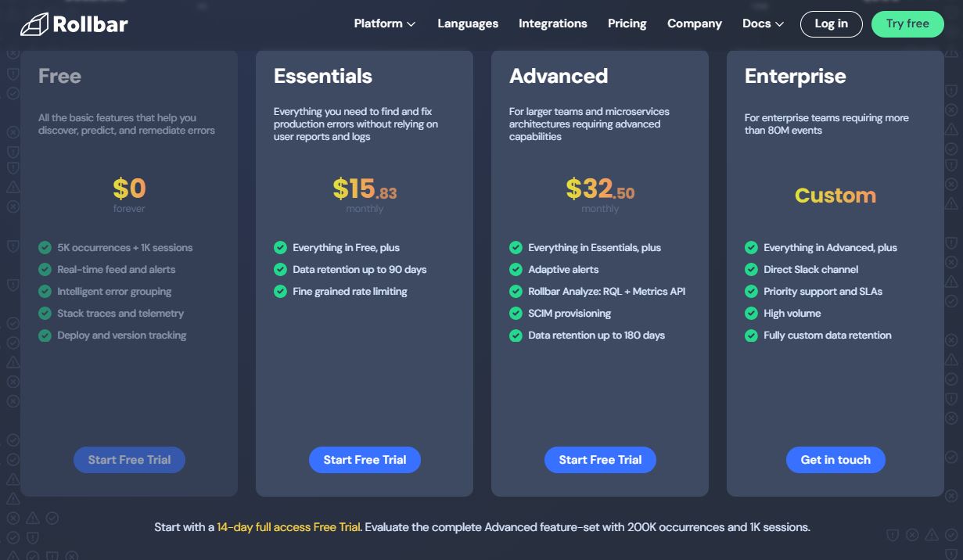The width and height of the screenshot is (963, 560).
Task: Click checkmark beside Data retention up to 90 days
Action: click(280, 270)
